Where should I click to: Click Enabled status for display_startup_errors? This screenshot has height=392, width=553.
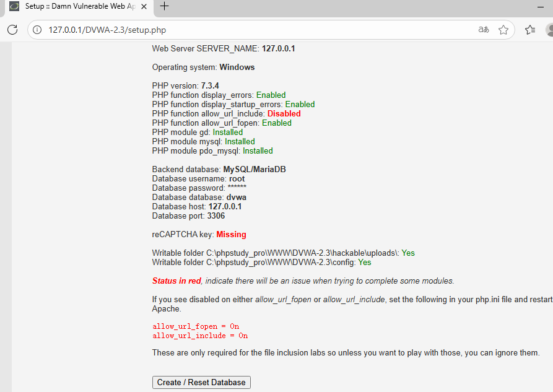[x=300, y=105]
